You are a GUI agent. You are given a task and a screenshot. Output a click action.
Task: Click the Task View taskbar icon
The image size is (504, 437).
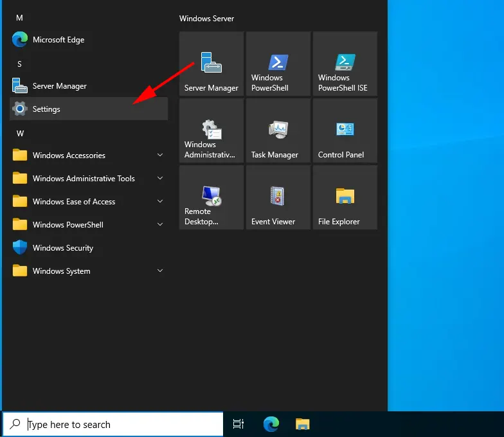coord(238,424)
